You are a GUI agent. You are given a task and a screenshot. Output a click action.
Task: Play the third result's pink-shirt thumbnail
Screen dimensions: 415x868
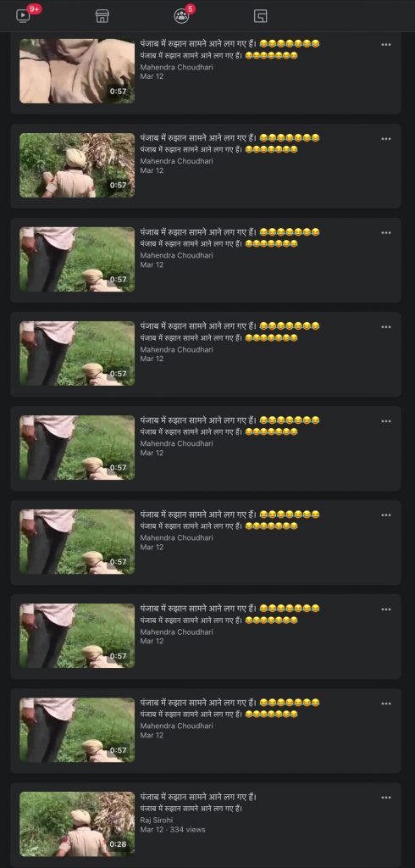point(77,259)
